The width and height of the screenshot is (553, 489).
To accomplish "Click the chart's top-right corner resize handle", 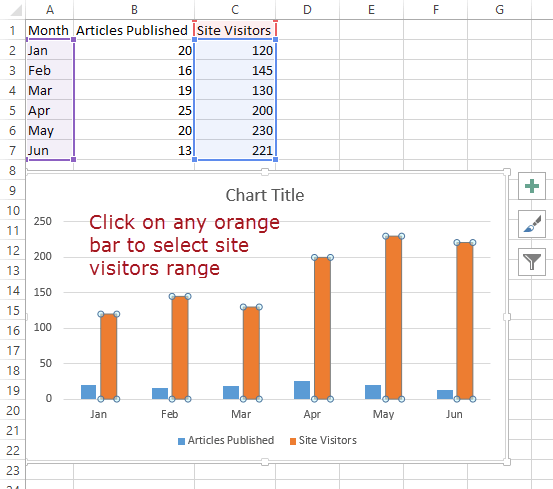I will coord(507,172).
